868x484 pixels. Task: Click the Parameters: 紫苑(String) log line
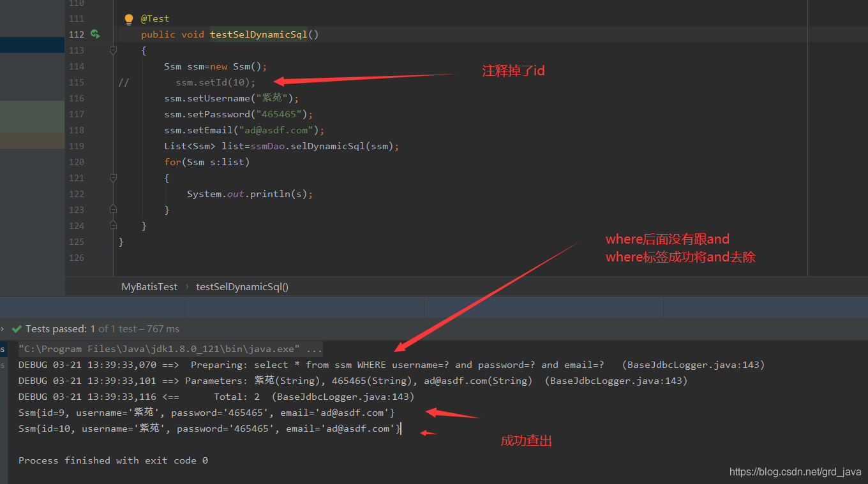coord(353,381)
